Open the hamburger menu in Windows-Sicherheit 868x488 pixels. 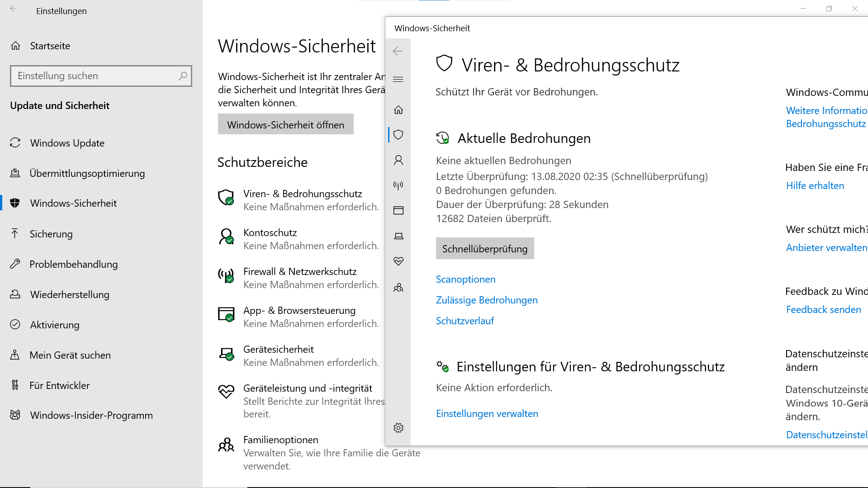click(x=398, y=80)
